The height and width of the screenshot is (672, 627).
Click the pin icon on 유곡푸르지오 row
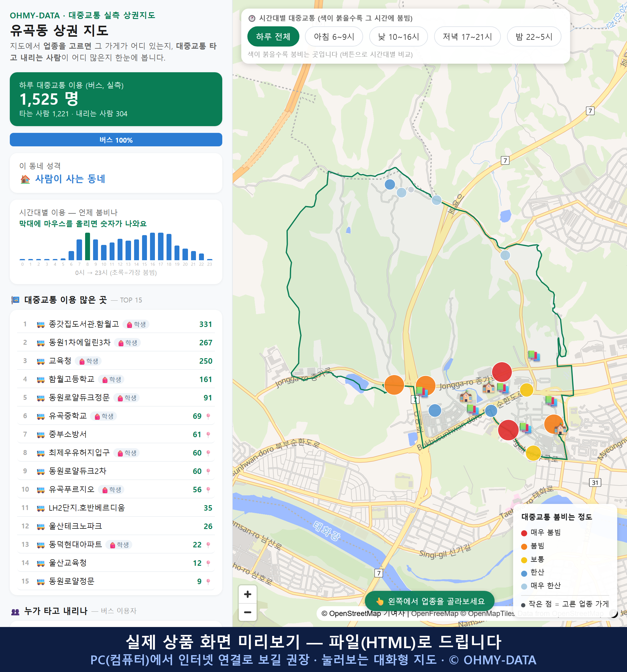click(x=208, y=490)
